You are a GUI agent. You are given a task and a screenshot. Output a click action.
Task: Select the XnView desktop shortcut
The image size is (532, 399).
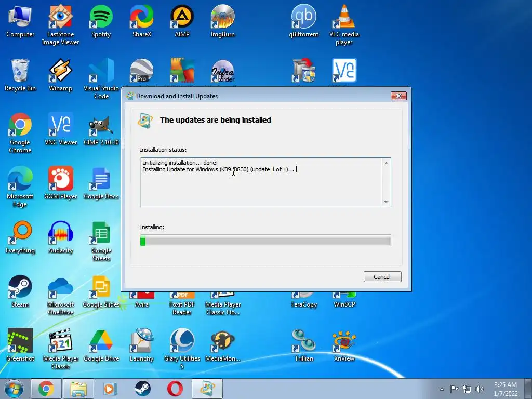click(x=344, y=345)
